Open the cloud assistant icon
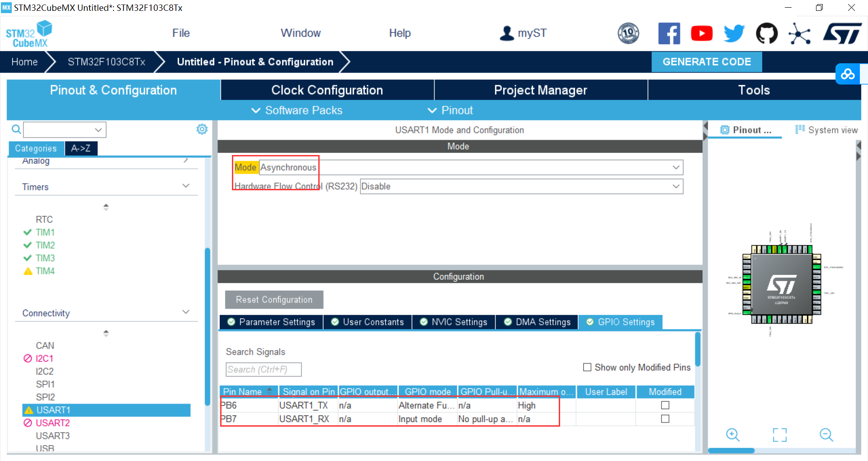The height and width of the screenshot is (461, 868). [848, 74]
